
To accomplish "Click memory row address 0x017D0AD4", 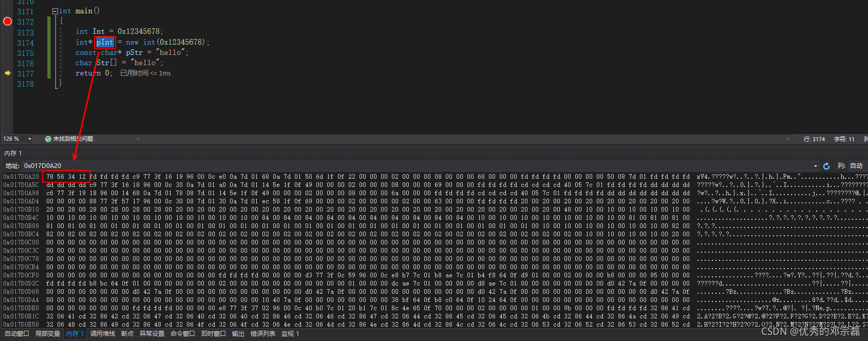I will pos(21,201).
